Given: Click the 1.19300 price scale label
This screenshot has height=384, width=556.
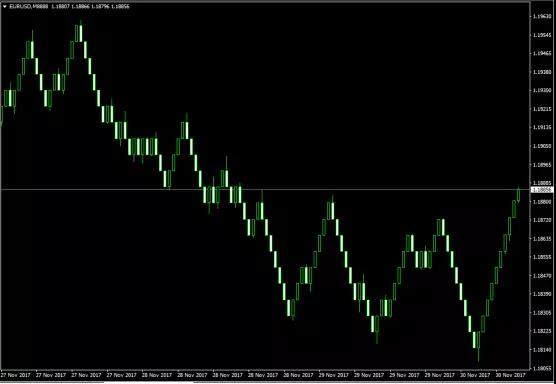Looking at the screenshot, I should (543, 90).
